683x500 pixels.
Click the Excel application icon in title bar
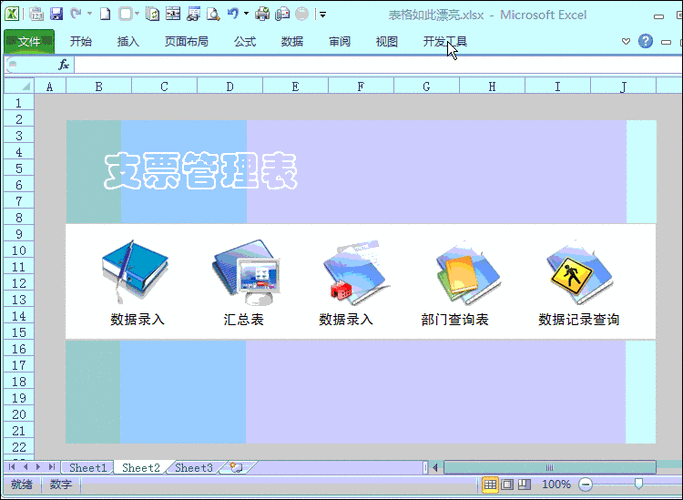[x=12, y=14]
